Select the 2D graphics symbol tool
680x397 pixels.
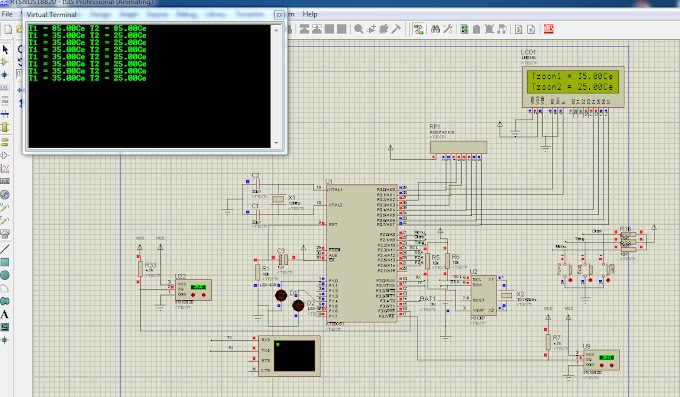click(5, 327)
